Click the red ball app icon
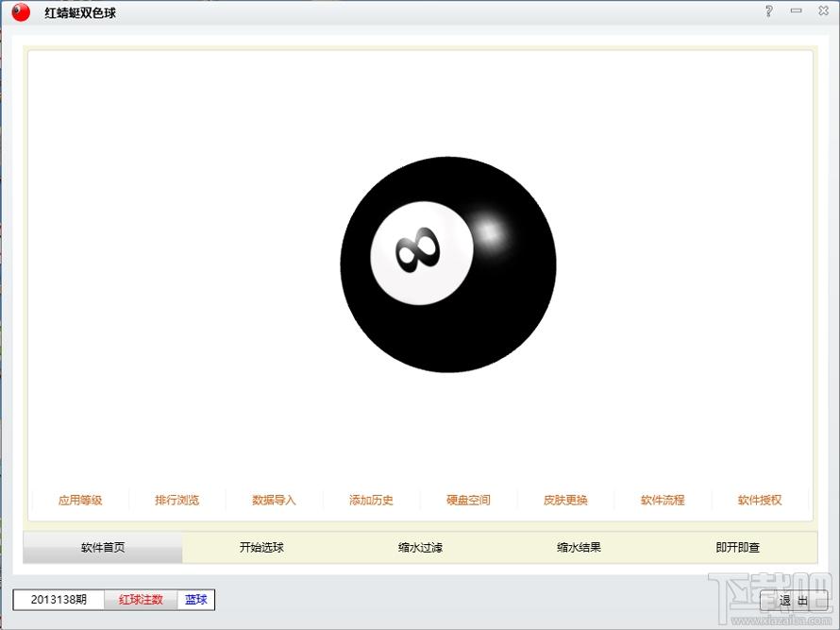Viewport: 840px width, 630px height. (x=21, y=12)
